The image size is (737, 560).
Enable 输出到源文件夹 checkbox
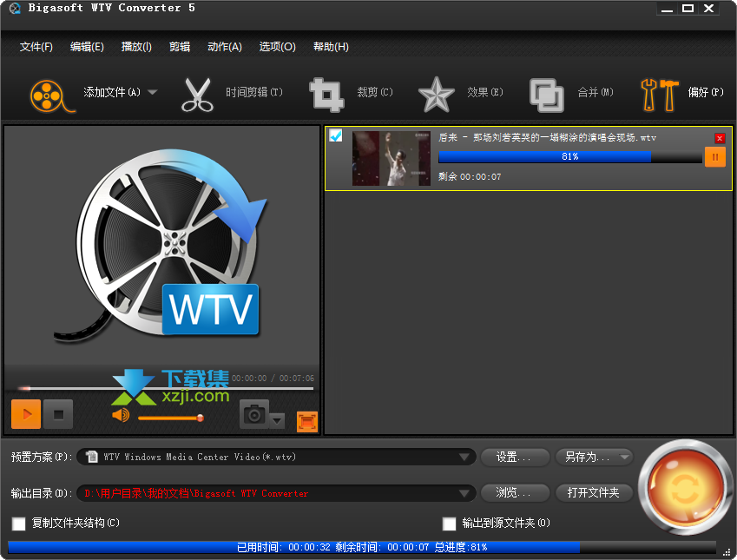coord(450,524)
